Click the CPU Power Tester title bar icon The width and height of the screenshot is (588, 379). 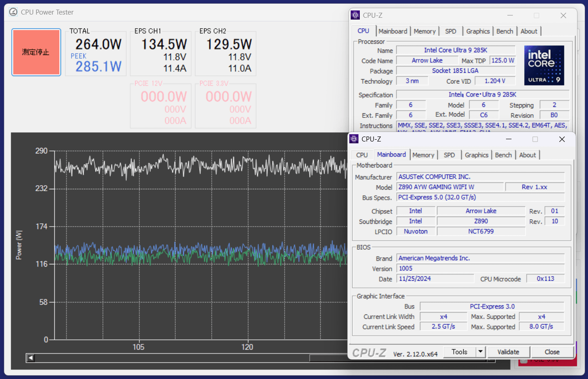point(14,12)
